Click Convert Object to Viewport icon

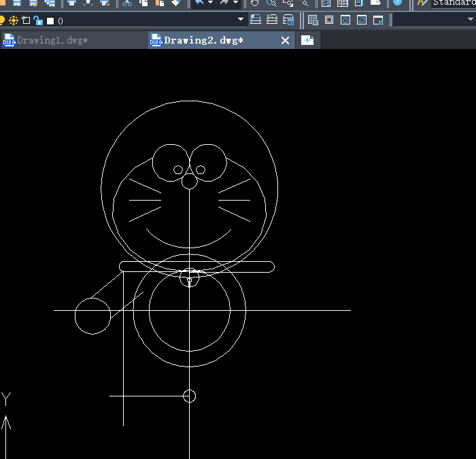click(x=362, y=20)
